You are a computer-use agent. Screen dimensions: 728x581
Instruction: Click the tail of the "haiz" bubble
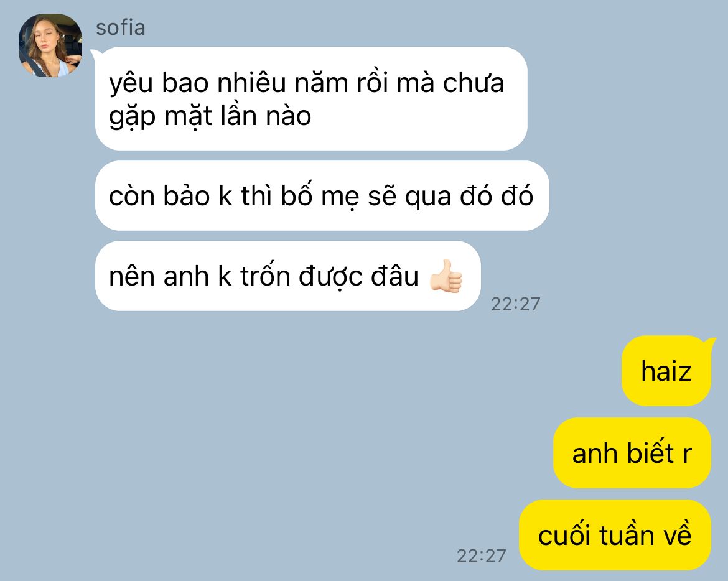point(711,342)
